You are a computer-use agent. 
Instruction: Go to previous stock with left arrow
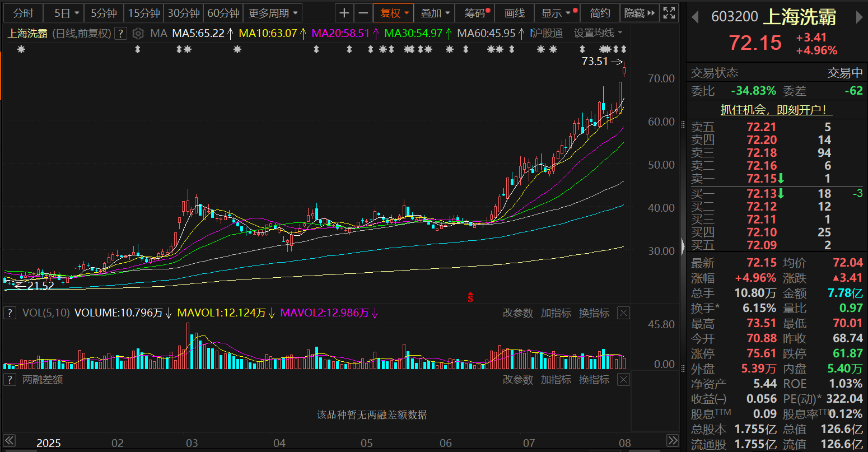point(695,17)
